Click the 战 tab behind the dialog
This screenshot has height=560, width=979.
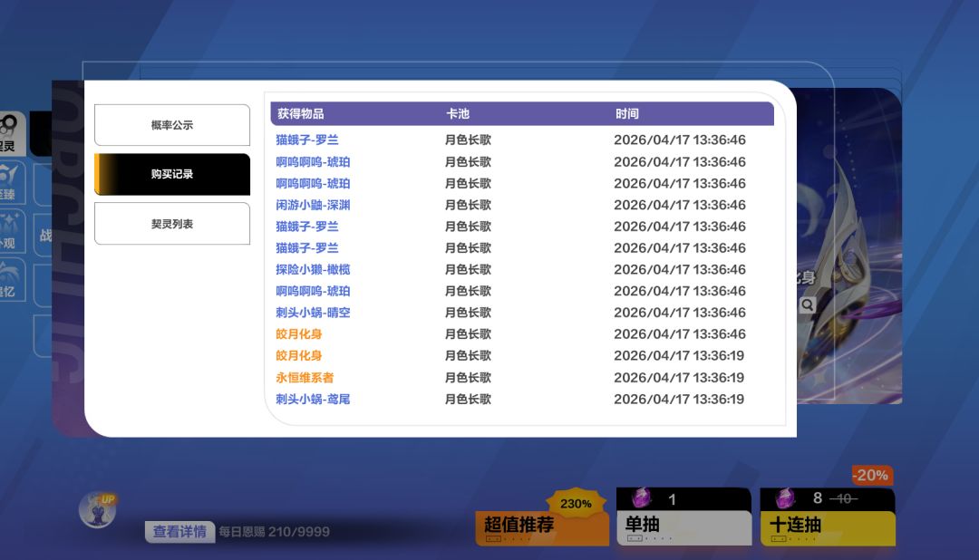pyautogui.click(x=45, y=236)
